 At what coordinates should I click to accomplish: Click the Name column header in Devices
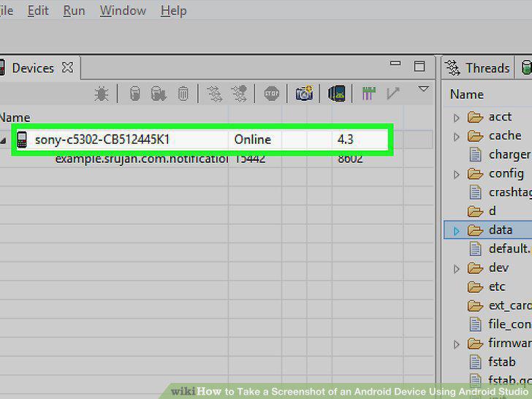[15, 118]
